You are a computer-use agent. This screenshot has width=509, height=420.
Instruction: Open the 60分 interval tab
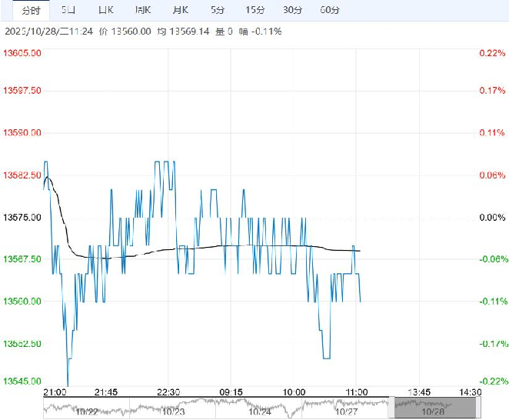click(x=329, y=11)
